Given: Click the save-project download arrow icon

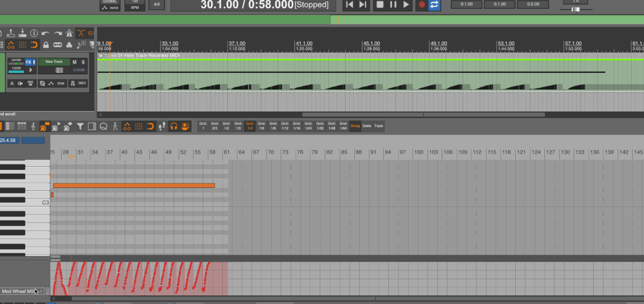Looking at the screenshot, I should click(x=22, y=33).
